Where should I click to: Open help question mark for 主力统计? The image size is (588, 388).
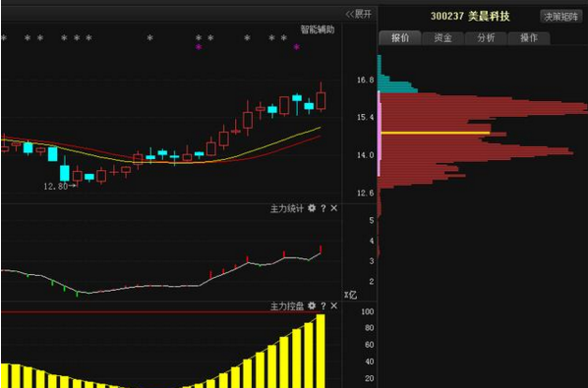[x=323, y=208]
